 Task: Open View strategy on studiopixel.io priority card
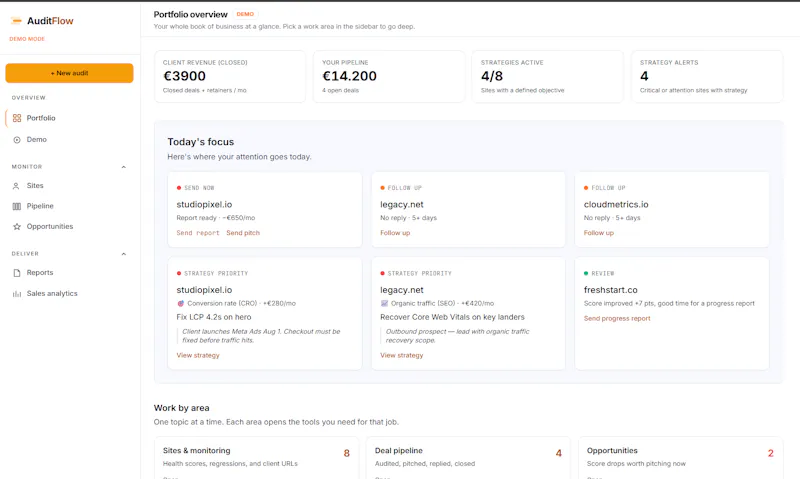[198, 355]
